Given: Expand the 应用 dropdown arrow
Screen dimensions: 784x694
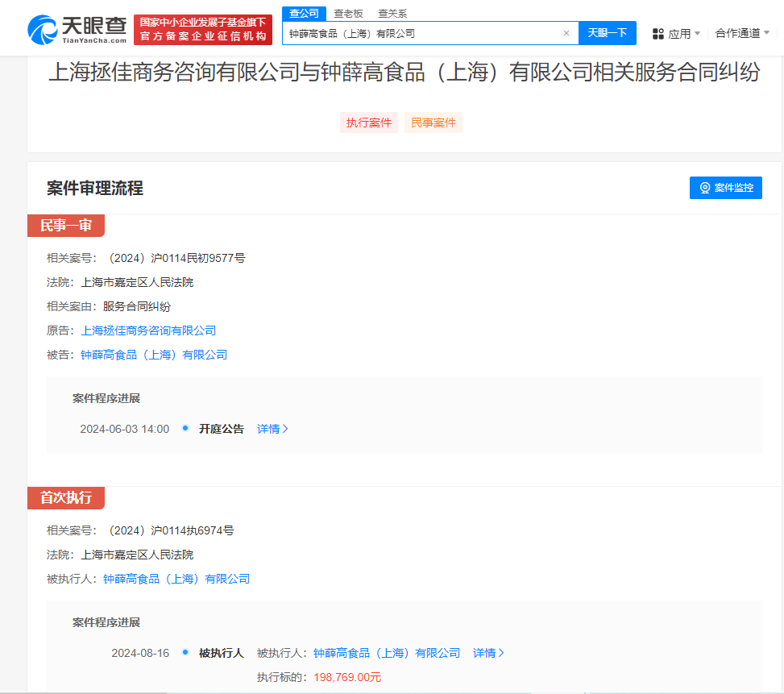Looking at the screenshot, I should coord(697,33).
